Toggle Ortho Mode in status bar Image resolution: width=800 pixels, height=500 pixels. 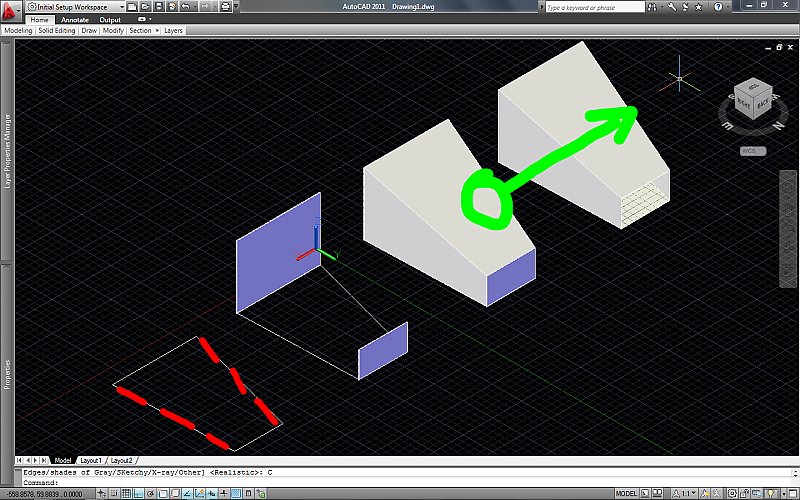coord(138,493)
